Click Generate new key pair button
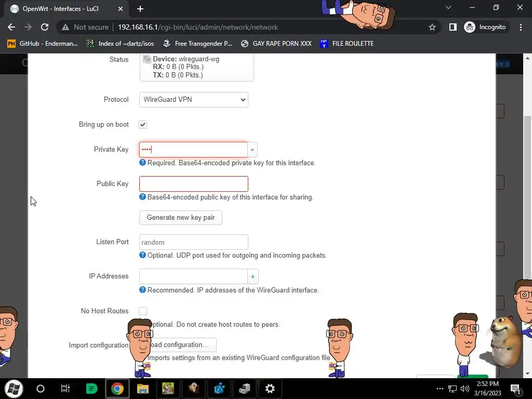 pos(181,218)
